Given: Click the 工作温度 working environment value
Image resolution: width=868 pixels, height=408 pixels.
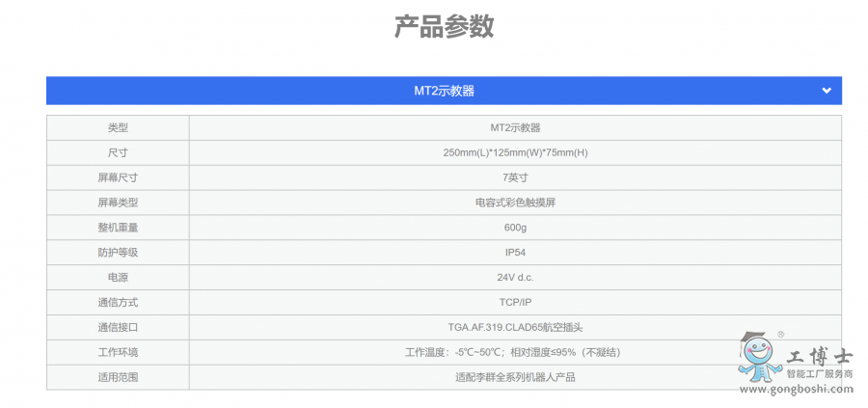Looking at the screenshot, I should [515, 352].
